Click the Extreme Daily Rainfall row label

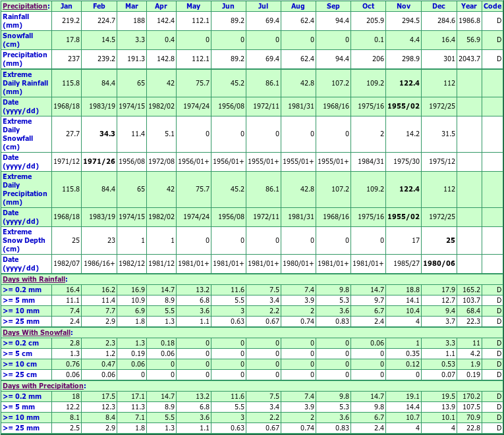25,83
